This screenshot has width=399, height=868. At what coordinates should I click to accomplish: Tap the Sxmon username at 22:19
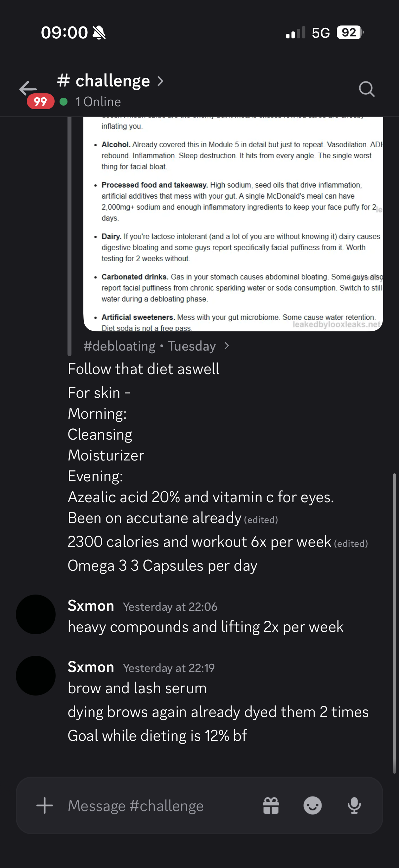coord(91,667)
